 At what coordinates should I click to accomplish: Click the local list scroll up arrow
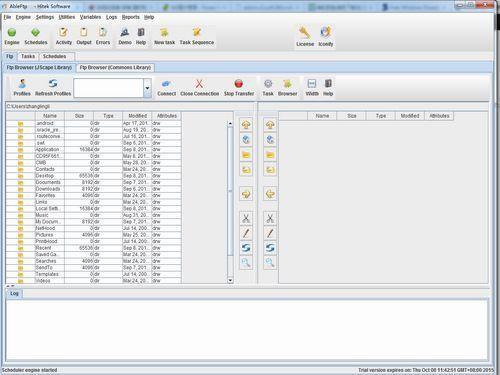tap(230, 123)
